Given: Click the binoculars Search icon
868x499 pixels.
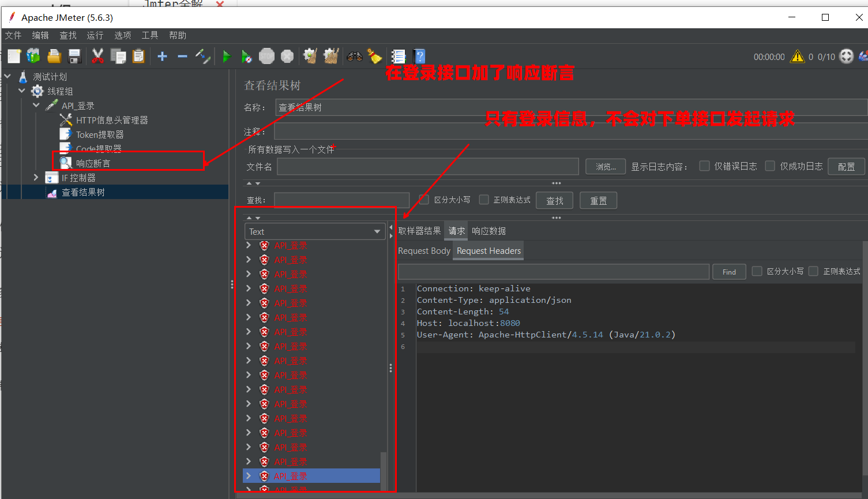Looking at the screenshot, I should [354, 57].
